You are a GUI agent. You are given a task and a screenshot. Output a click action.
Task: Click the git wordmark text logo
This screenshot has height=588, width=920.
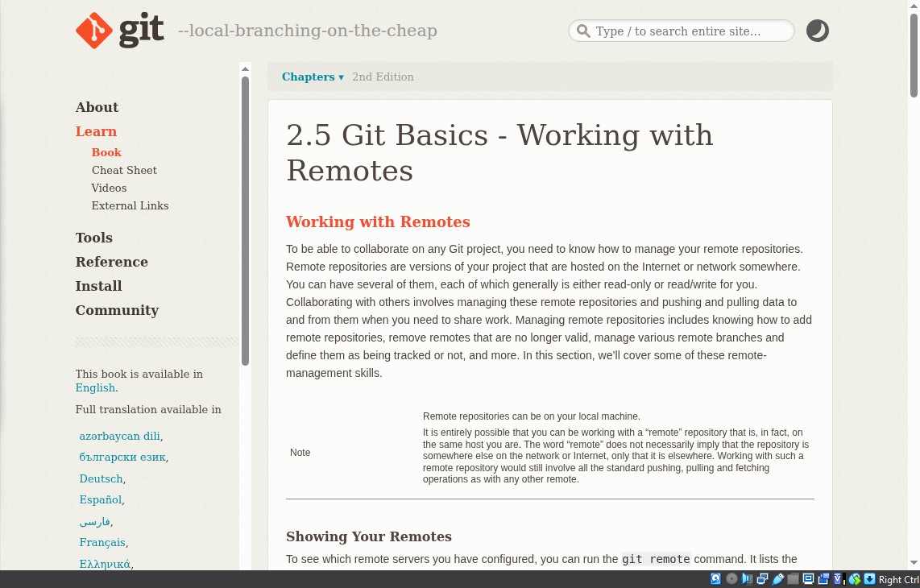(142, 31)
